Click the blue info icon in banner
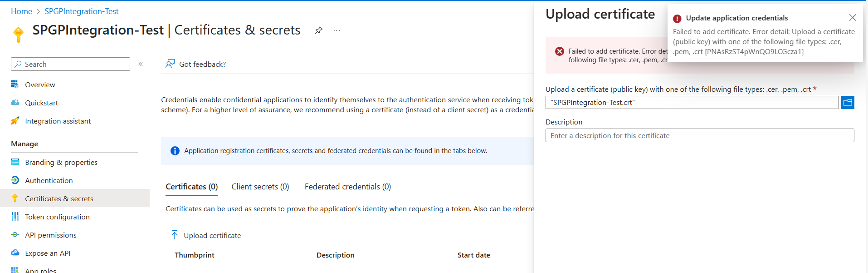Image resolution: width=868 pixels, height=273 pixels. click(x=175, y=151)
